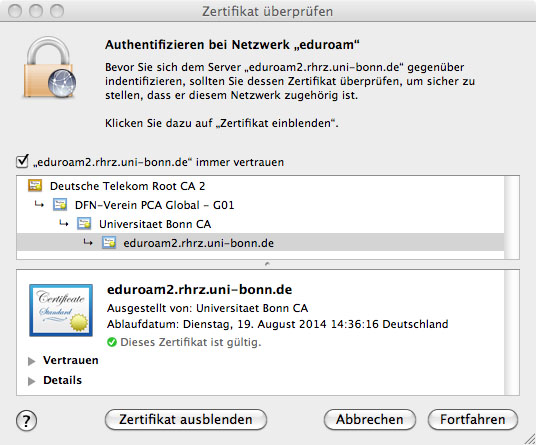Click the Fortfahren button

pyautogui.click(x=473, y=419)
